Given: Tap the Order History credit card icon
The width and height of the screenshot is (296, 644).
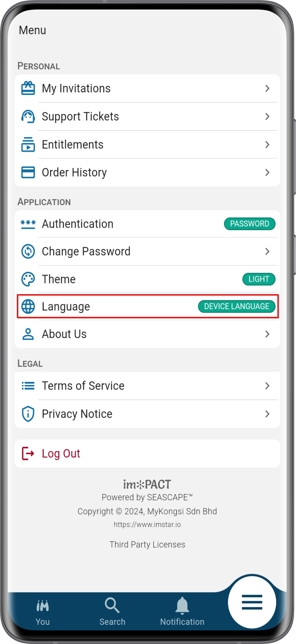Looking at the screenshot, I should pyautogui.click(x=28, y=172).
